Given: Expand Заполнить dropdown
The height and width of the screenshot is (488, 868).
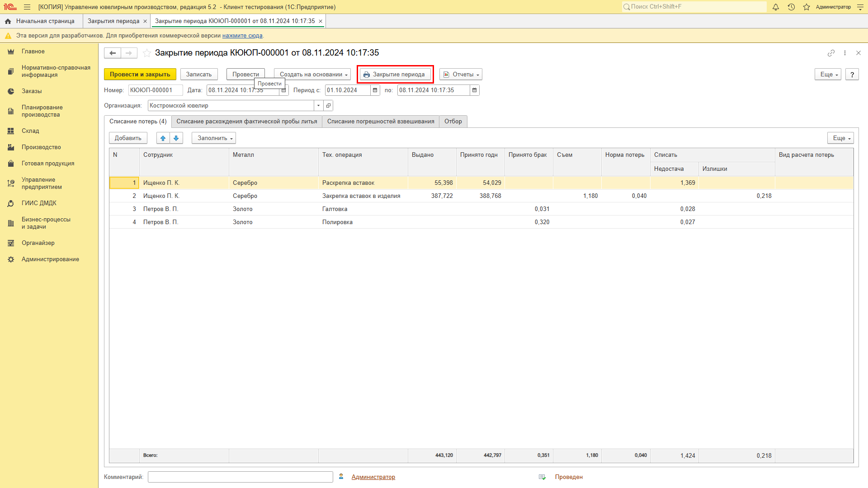Looking at the screenshot, I should [214, 138].
